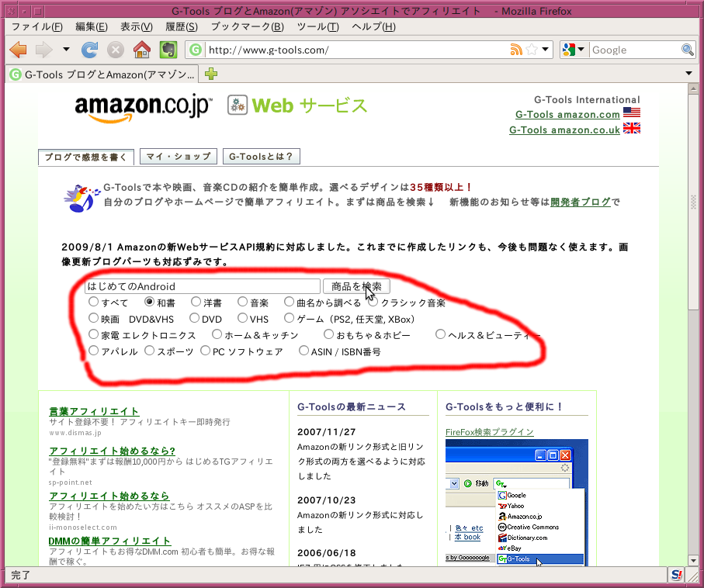Select the VHS radio option
Image resolution: width=704 pixels, height=588 pixels.
pos(242,318)
